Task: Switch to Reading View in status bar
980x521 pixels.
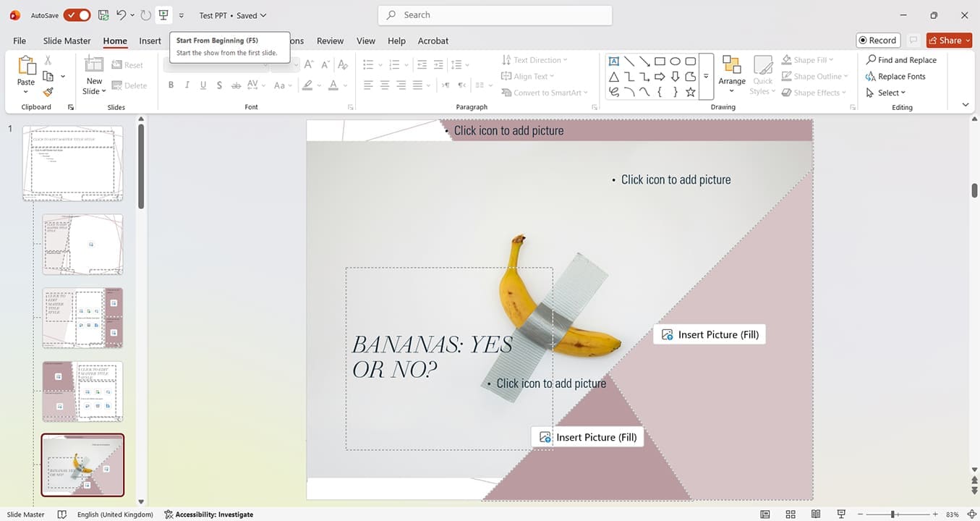Action: point(816,514)
